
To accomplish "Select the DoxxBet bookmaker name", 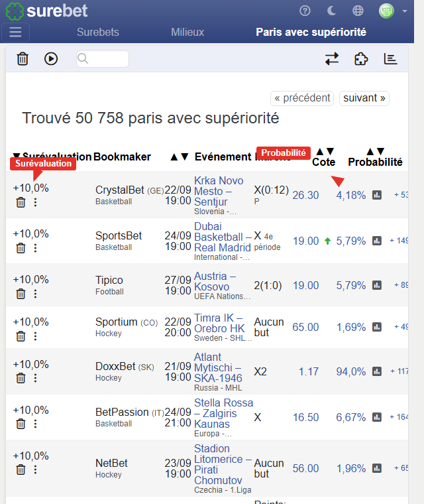I will pyautogui.click(x=115, y=367).
